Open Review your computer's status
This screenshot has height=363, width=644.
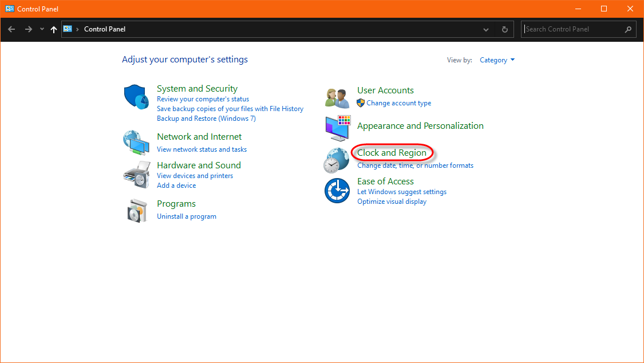203,99
